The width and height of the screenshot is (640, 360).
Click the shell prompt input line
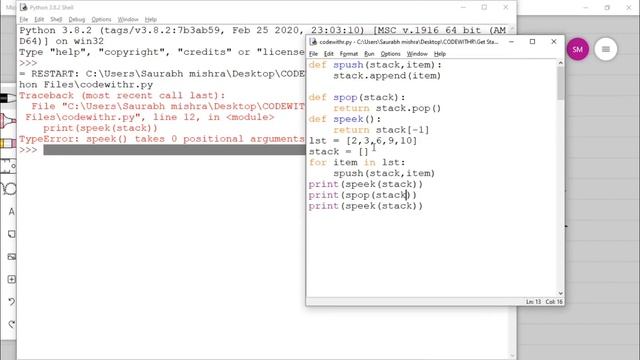[174, 150]
